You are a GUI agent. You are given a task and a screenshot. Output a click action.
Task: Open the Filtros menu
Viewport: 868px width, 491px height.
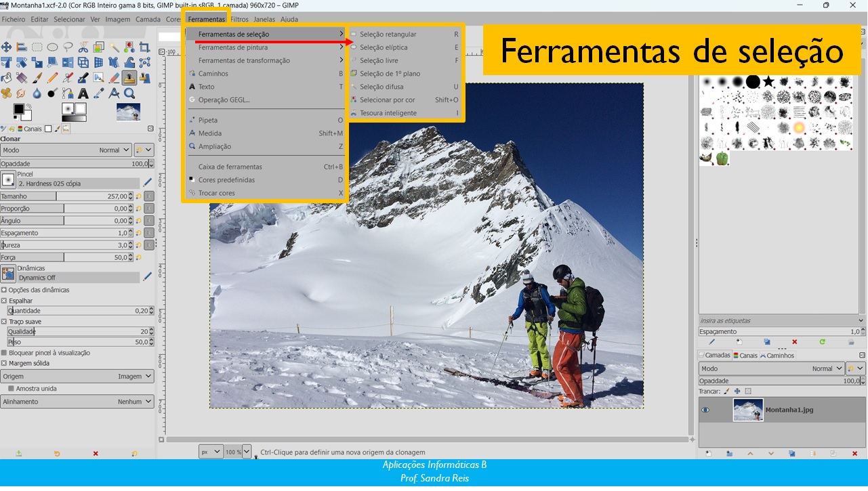239,19
